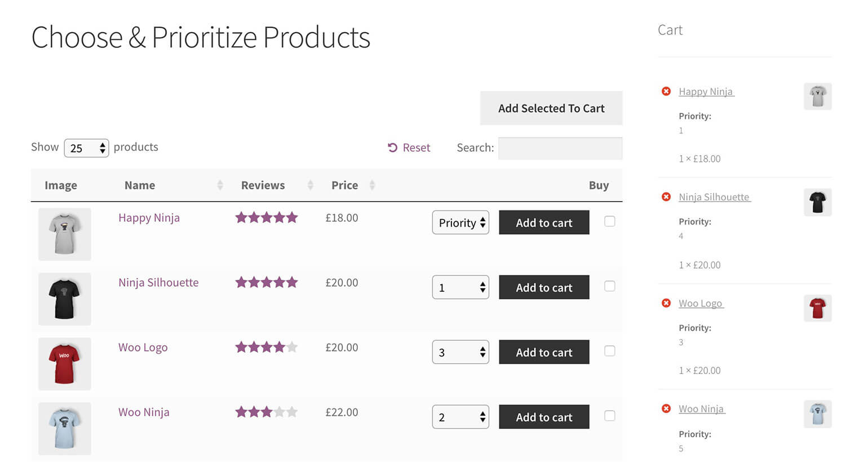Select the Woo Ninja row checkbox
Image resolution: width=868 pixels, height=462 pixels.
point(609,416)
